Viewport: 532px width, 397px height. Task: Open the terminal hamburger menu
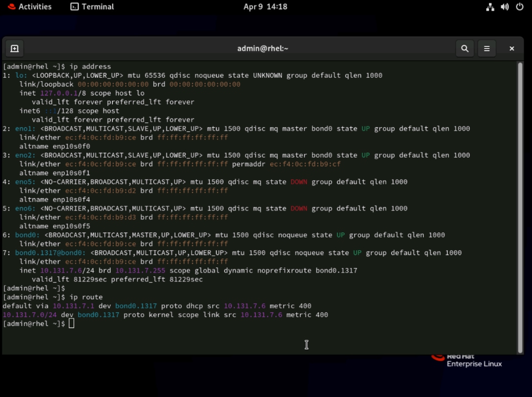[x=487, y=48]
